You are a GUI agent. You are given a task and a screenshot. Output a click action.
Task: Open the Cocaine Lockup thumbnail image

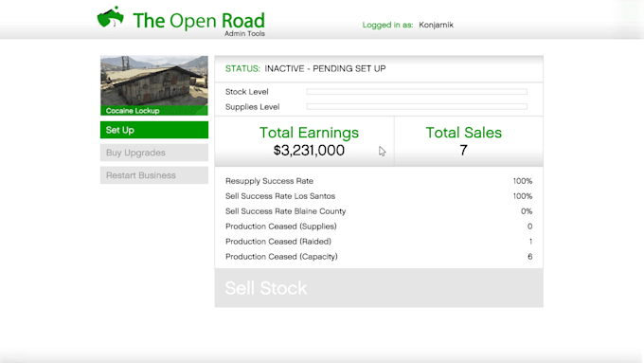[x=154, y=85]
